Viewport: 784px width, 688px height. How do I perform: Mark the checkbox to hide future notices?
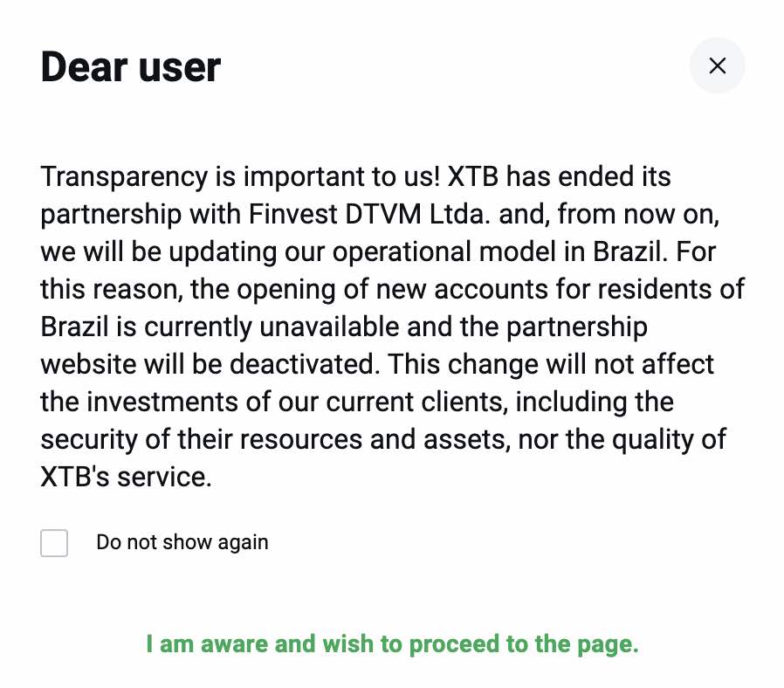(x=54, y=543)
